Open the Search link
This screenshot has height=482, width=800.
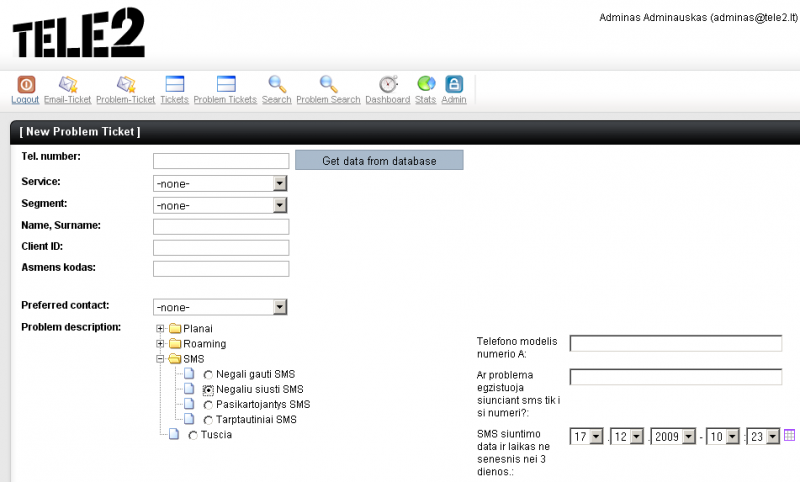tap(277, 99)
